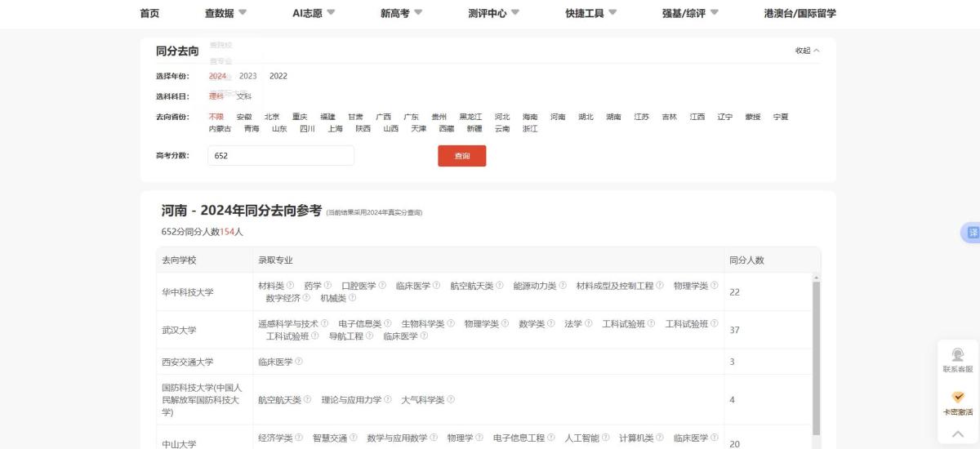Click the 华中科技大学 count 22
980x449 pixels.
(734, 291)
